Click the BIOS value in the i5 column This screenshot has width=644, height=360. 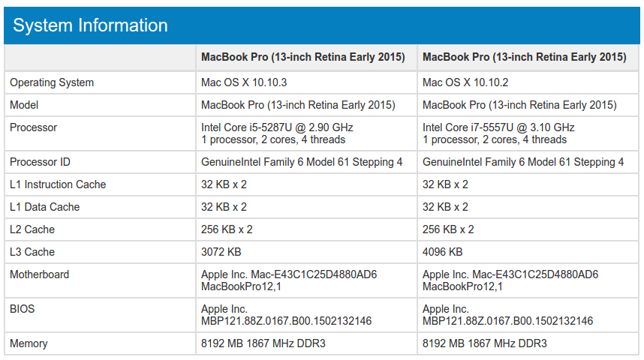pos(286,315)
